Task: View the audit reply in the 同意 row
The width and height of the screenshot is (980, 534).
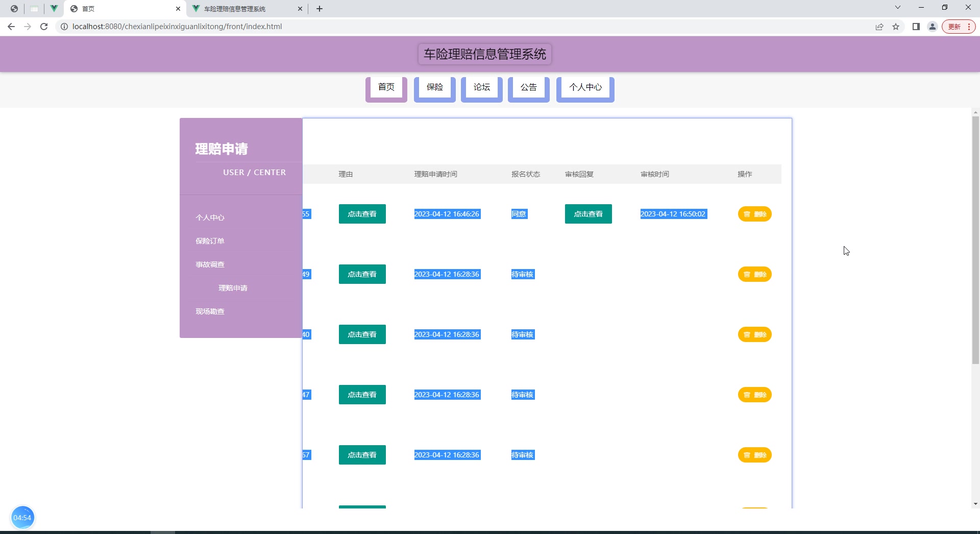Action: click(589, 214)
